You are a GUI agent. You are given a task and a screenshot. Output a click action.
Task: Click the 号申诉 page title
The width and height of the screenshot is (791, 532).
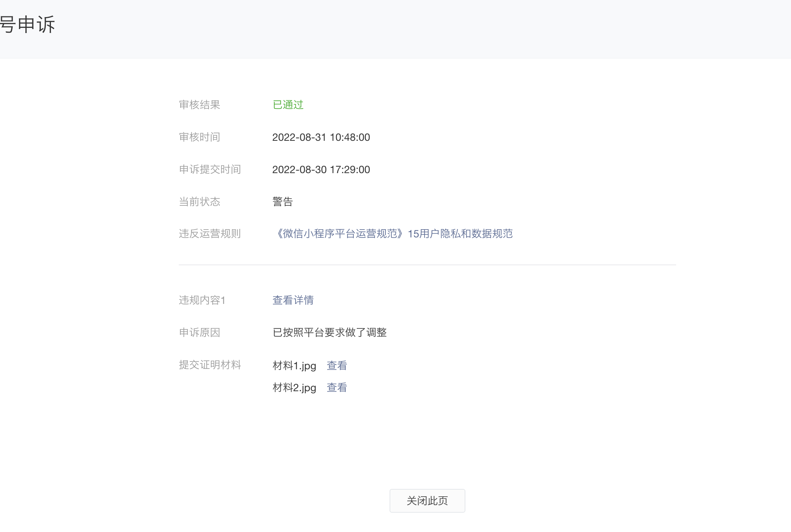pyautogui.click(x=28, y=25)
